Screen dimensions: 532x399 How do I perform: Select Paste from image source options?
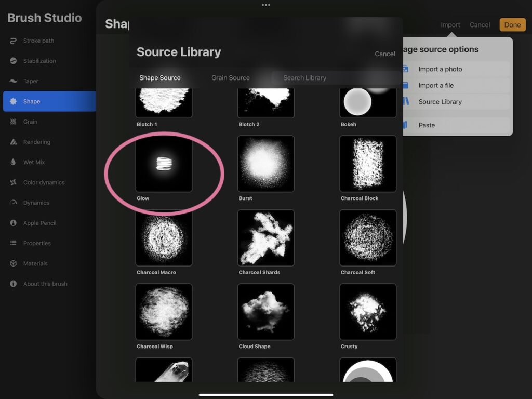(427, 125)
